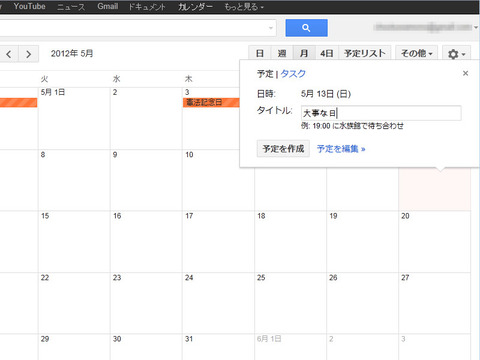Select day 26 in the calendar
The width and height of the screenshot is (480, 360).
coord(362,303)
